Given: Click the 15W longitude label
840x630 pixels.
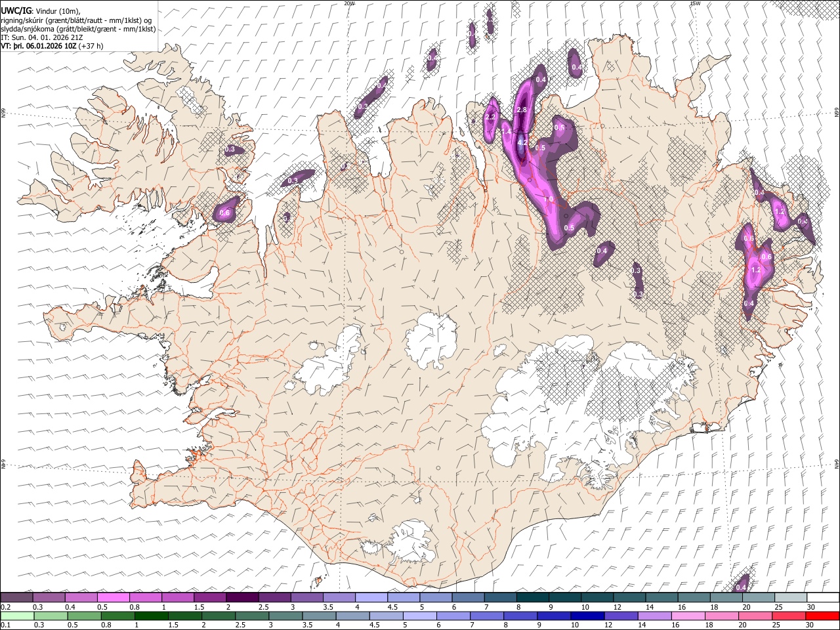Looking at the screenshot, I should (x=694, y=3).
